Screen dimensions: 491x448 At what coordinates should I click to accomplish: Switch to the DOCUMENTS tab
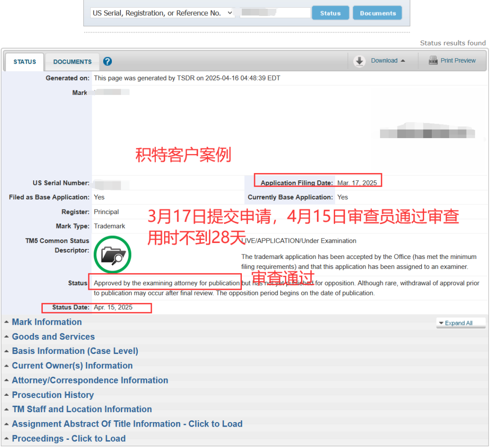(72, 61)
